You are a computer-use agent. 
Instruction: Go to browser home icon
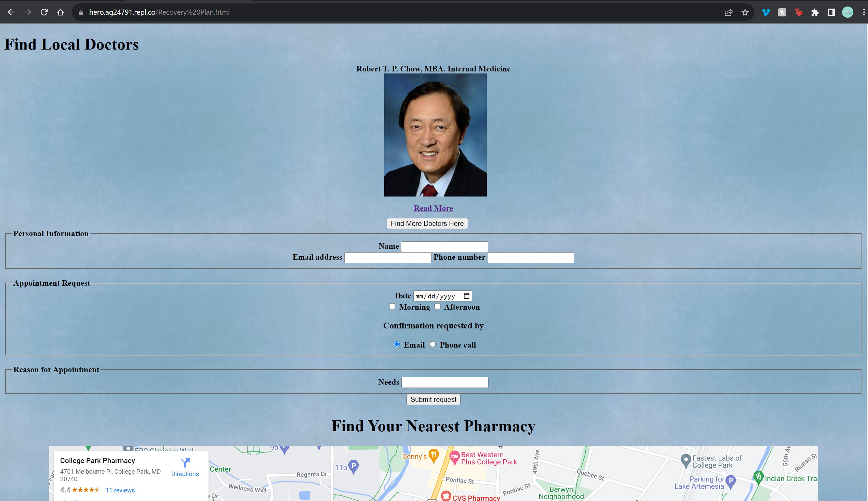point(61,12)
